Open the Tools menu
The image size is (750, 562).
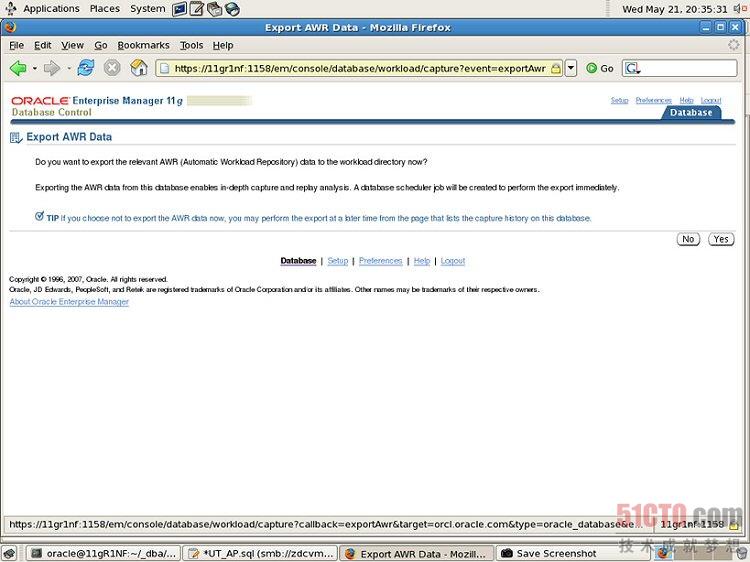tap(191, 45)
